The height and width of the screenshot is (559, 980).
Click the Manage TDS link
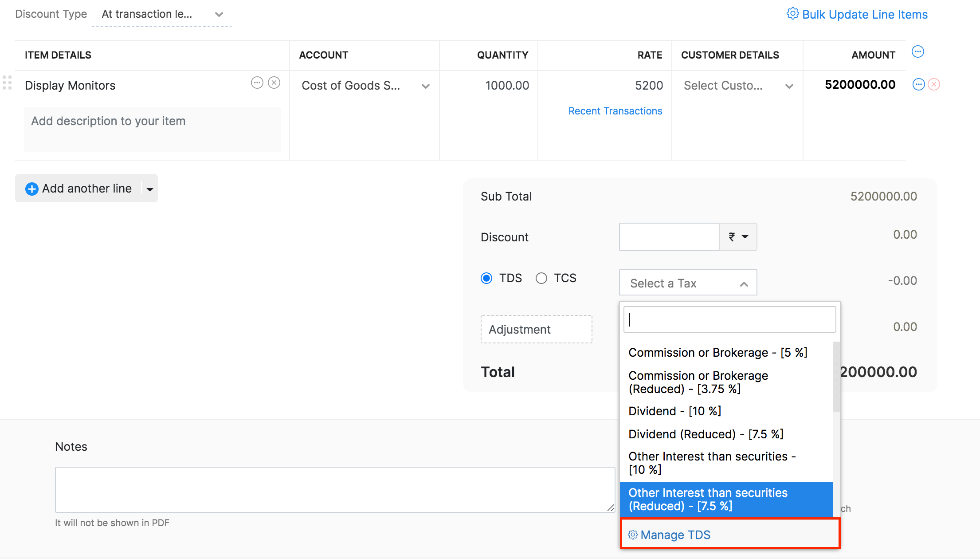click(675, 535)
